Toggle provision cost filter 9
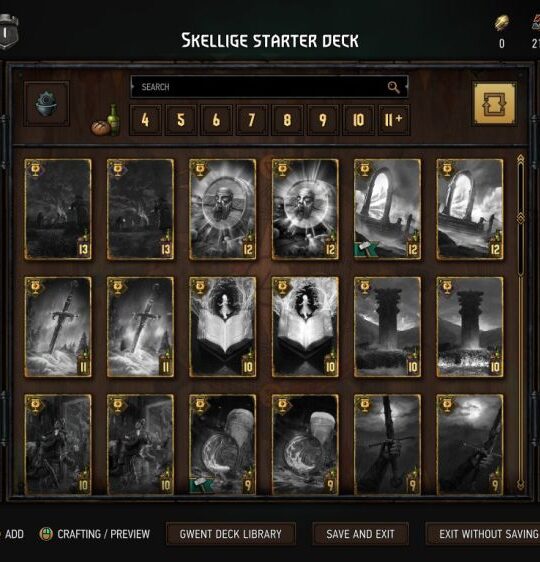The image size is (540, 562). pos(323,120)
